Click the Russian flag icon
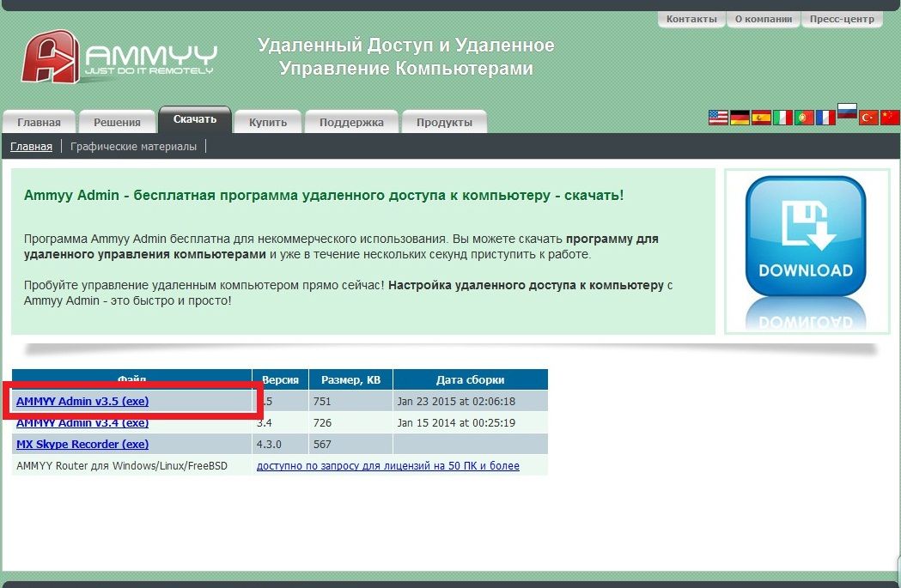The image size is (901, 588). (x=847, y=111)
